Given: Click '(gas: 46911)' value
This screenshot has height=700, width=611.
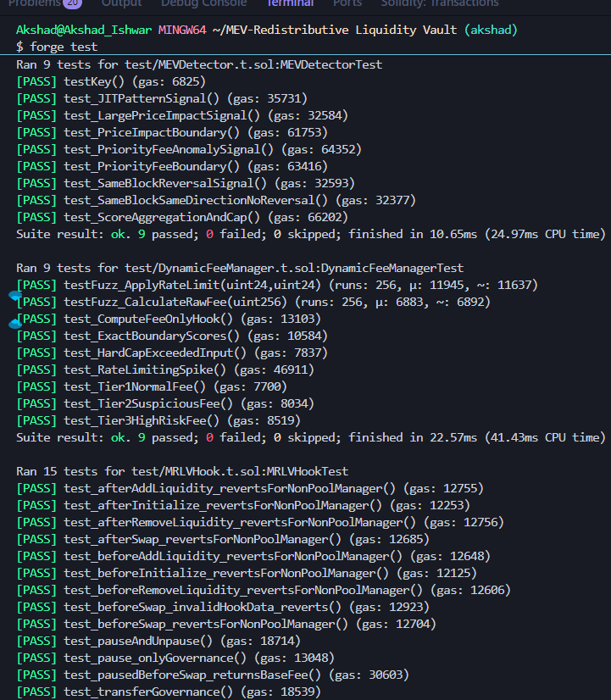Looking at the screenshot, I should [274, 370].
